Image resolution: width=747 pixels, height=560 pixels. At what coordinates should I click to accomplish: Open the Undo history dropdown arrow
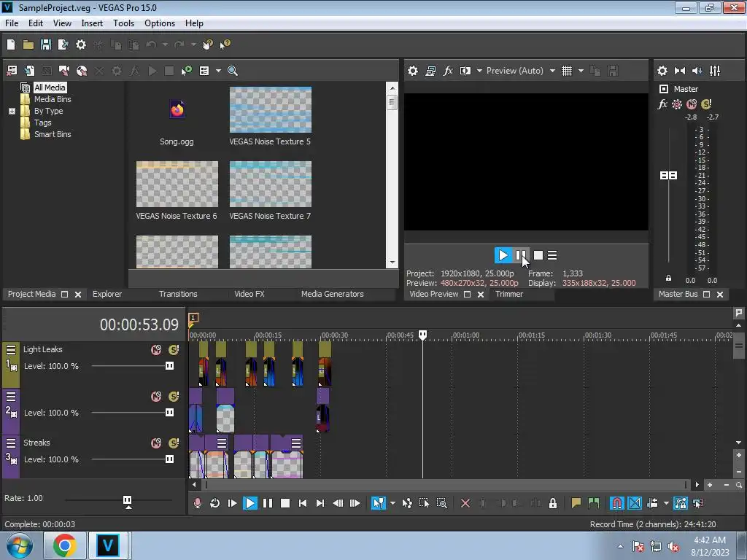pyautogui.click(x=165, y=44)
